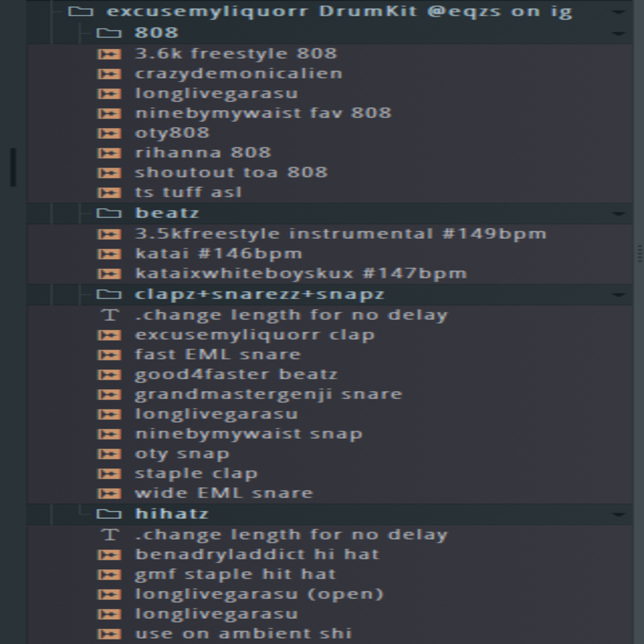
Task: Select the 'ninebymywaist fav 808' sample name
Action: pos(263,114)
